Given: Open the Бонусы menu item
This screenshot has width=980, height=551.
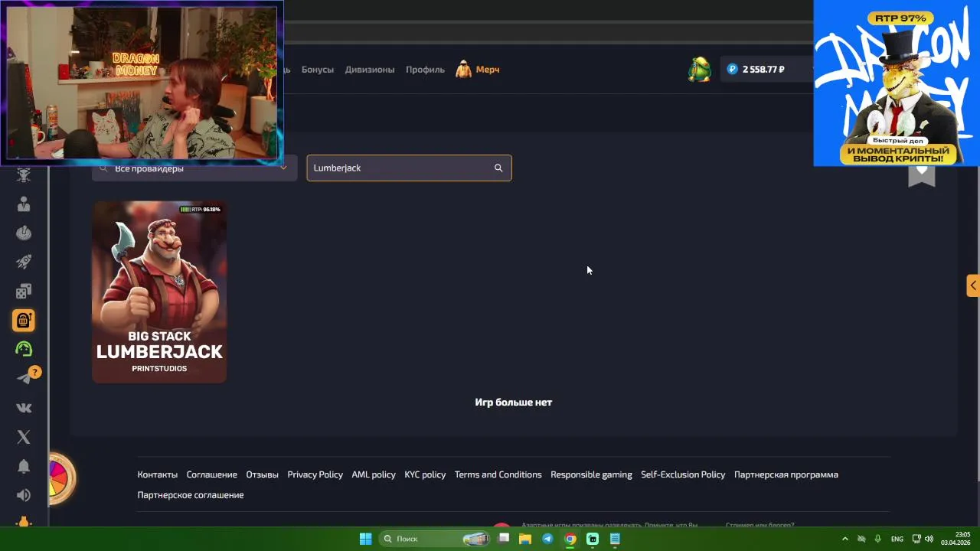Looking at the screenshot, I should coord(318,70).
